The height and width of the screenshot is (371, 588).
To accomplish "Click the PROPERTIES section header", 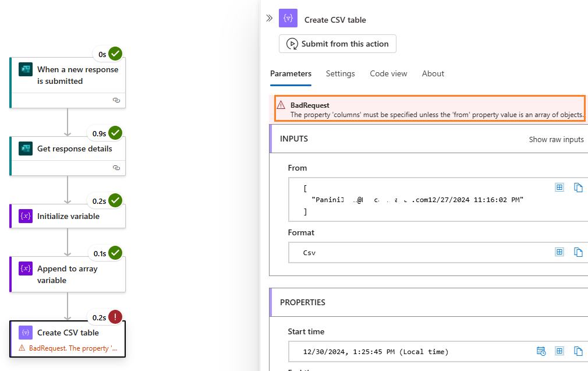I will click(x=428, y=302).
